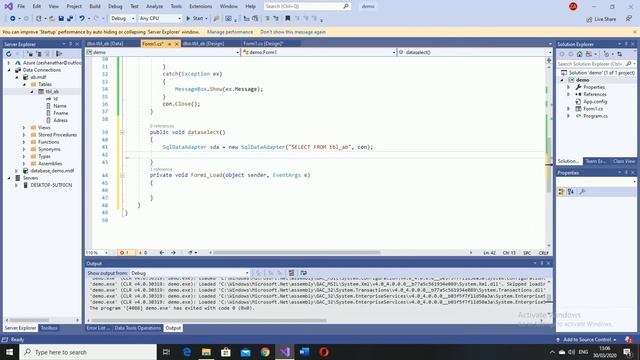Viewport: 640px width, 360px height.
Task: Click the Bookmark toolbar icon
Action: tap(287, 18)
